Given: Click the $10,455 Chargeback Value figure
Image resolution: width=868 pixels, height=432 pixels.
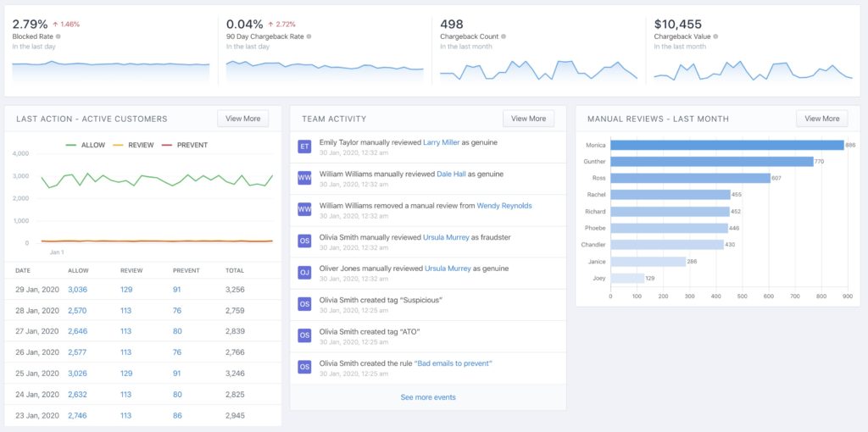Looking at the screenshot, I should point(677,24).
